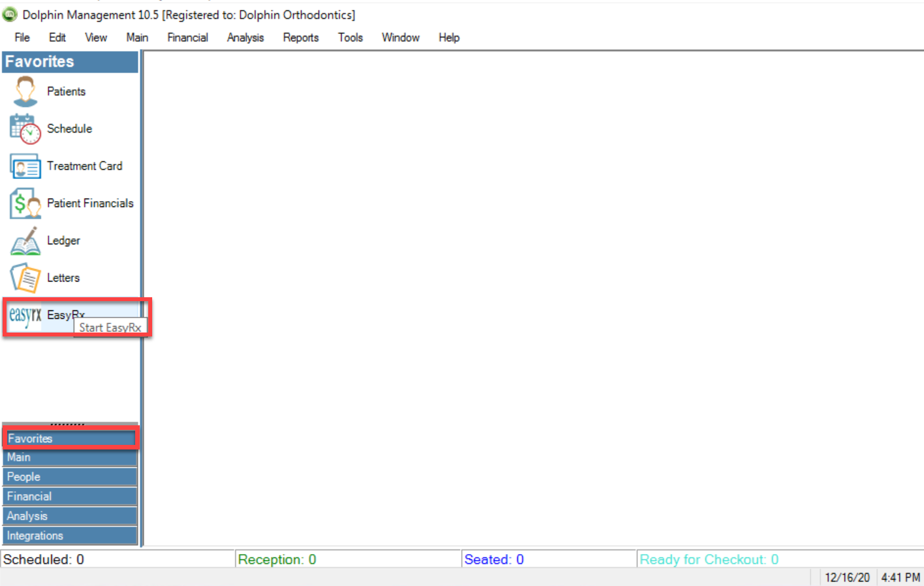Click the Ledger label

63,241
